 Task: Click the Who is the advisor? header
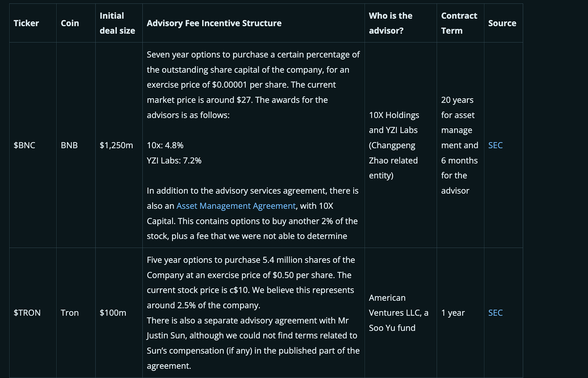[391, 23]
